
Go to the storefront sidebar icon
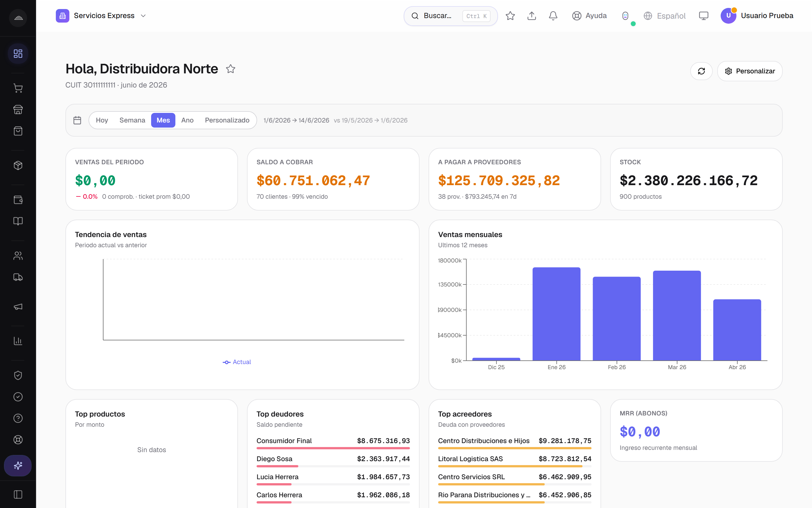(18, 110)
